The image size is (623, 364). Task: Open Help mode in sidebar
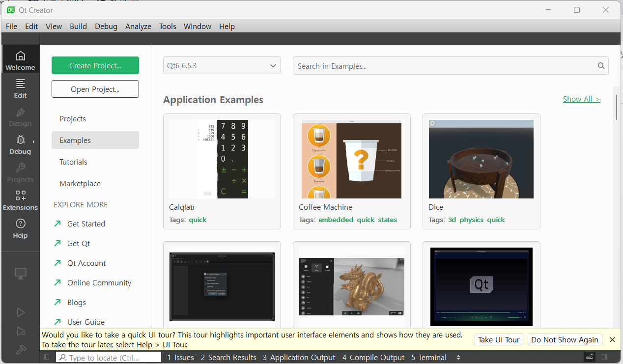point(20,227)
